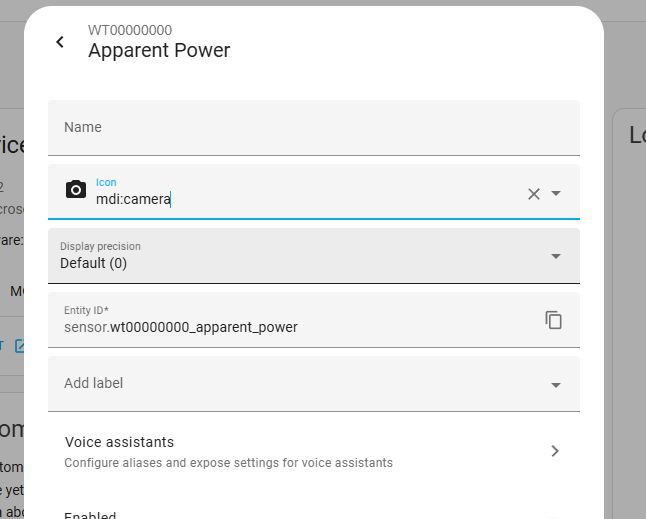Click into the Icon text field
Image resolution: width=646 pixels, height=519 pixels.
coord(300,199)
